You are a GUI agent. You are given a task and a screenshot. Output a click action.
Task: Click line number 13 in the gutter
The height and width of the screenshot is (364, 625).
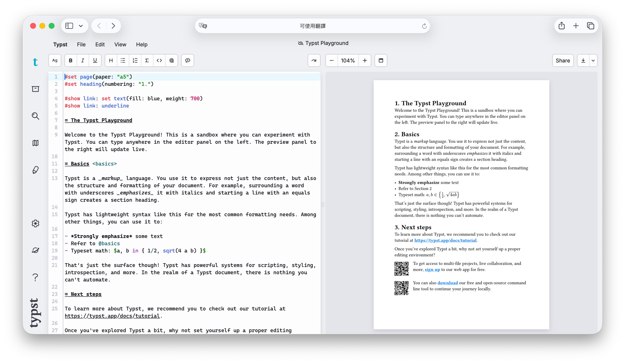point(55,178)
